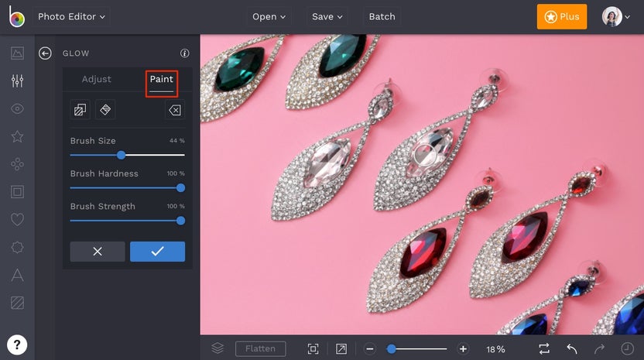The image size is (644, 360).
Task: Zoom out with the minus button
Action: pyautogui.click(x=370, y=349)
